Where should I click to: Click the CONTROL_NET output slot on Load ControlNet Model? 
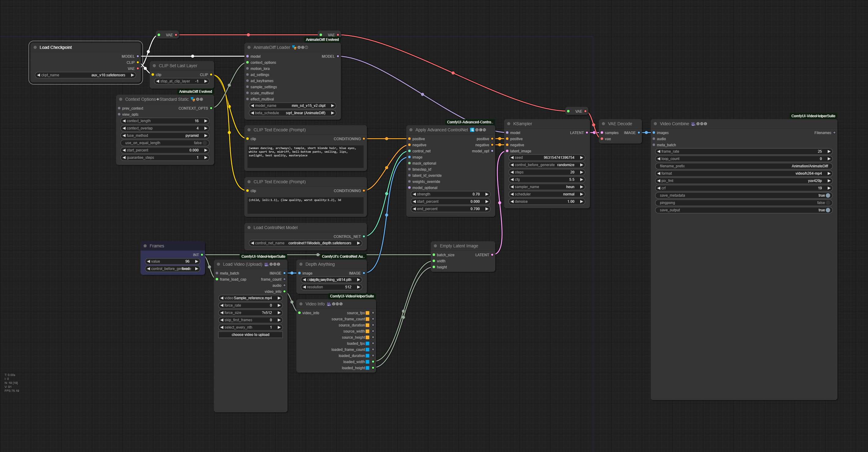pos(364,236)
